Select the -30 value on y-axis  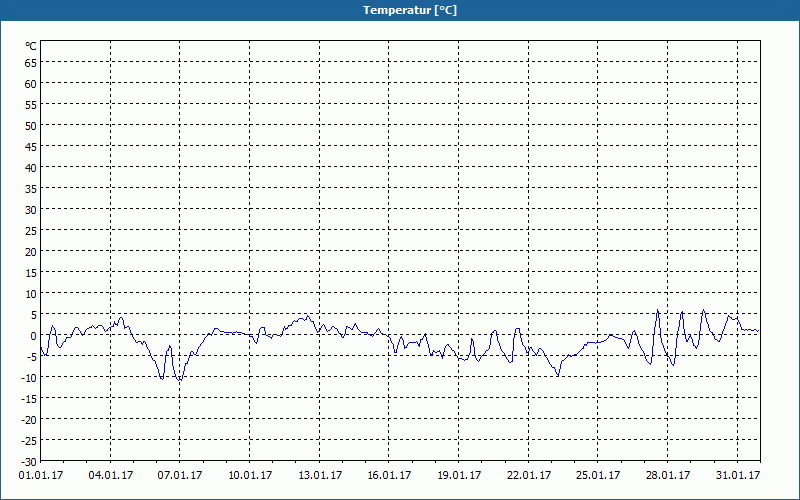[29, 462]
